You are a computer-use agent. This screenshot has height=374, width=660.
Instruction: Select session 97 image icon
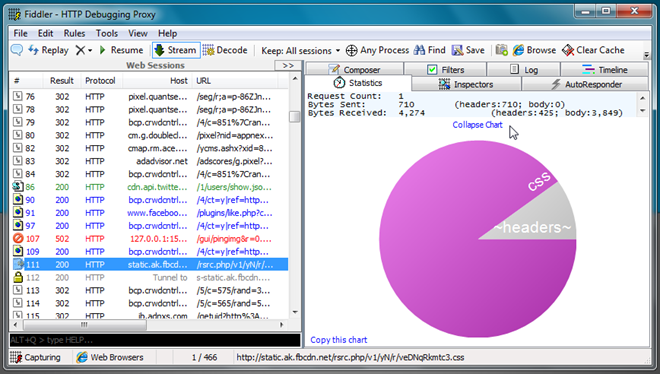pos(18,225)
